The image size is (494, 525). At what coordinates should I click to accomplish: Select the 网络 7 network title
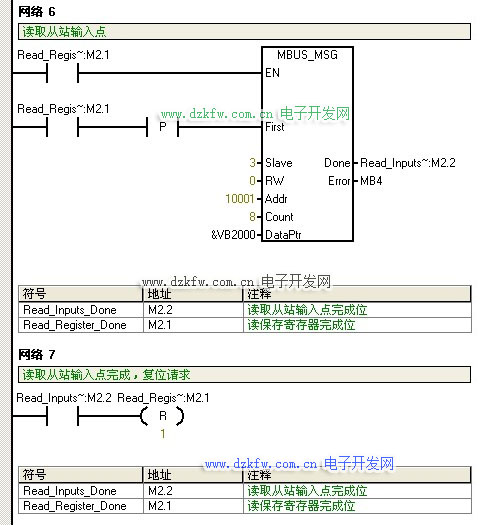(37, 355)
